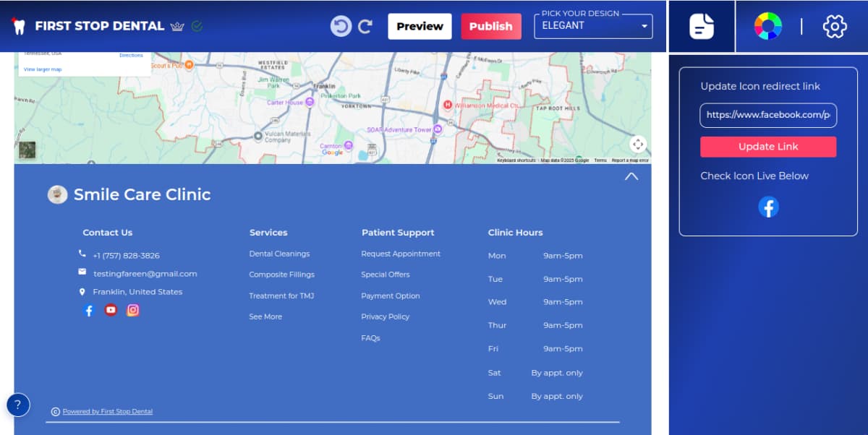This screenshot has height=435, width=868.
Task: Click the Facebook preview icon in side panel
Action: 768,207
